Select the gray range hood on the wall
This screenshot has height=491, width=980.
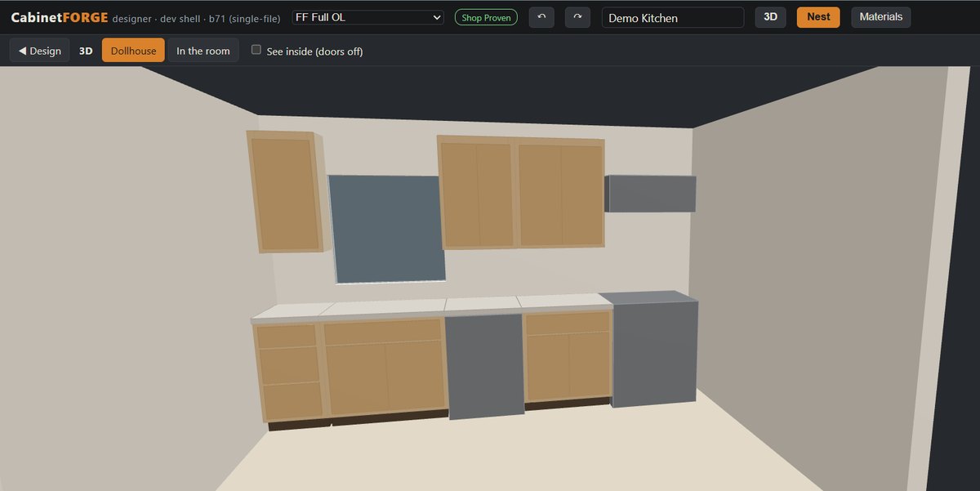click(x=651, y=194)
